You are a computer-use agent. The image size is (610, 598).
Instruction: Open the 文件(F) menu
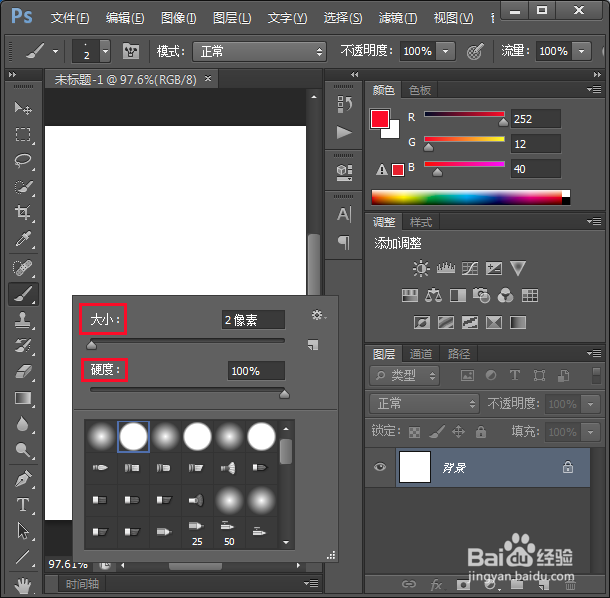[70, 18]
